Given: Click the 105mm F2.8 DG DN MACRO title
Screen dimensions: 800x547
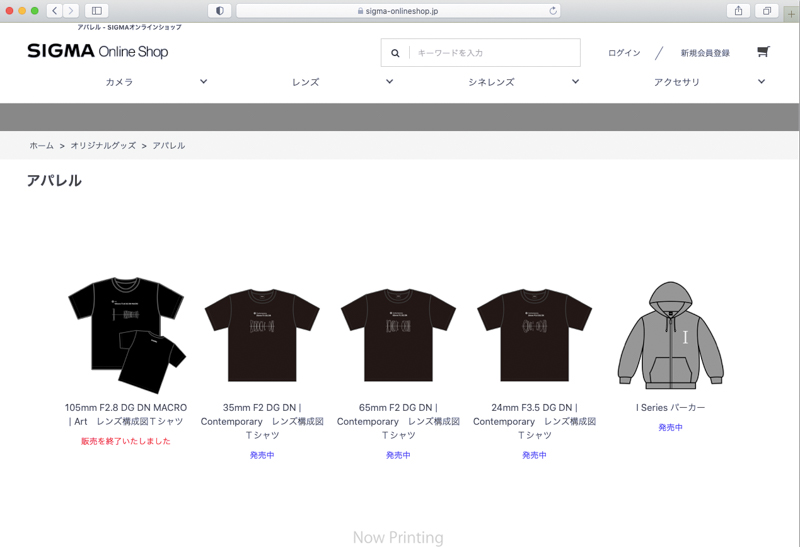Looking at the screenshot, I should tap(126, 414).
